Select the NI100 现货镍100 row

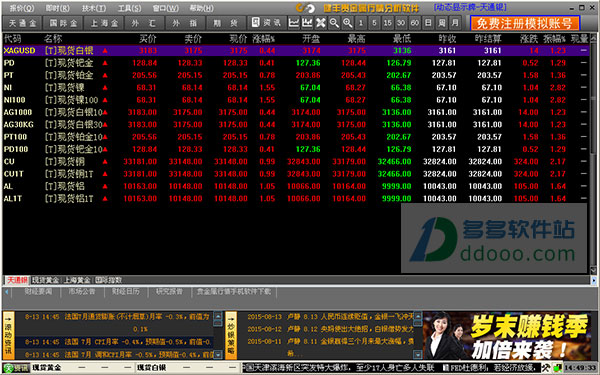tap(296, 100)
